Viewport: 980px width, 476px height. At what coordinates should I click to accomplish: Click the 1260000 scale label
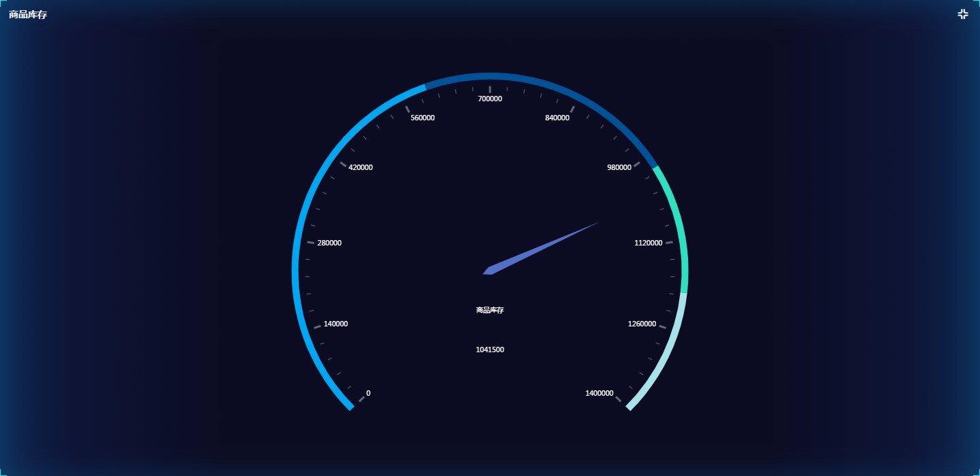[642, 324]
